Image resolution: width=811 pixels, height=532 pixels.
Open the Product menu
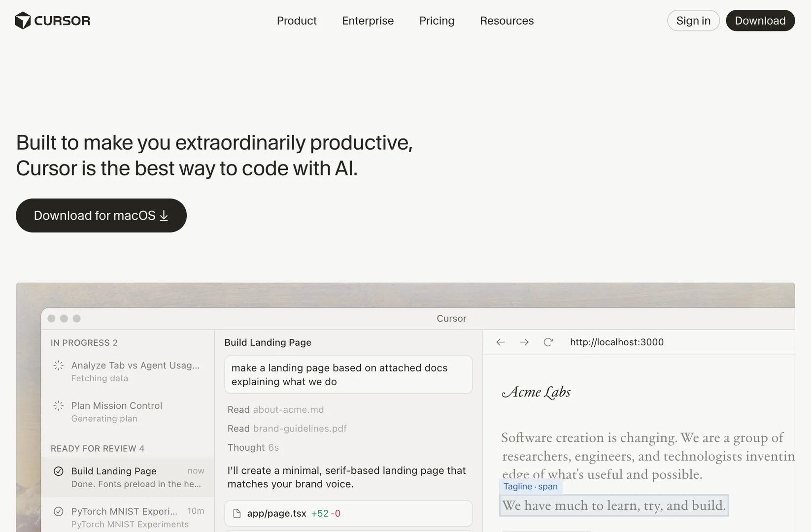(297, 21)
